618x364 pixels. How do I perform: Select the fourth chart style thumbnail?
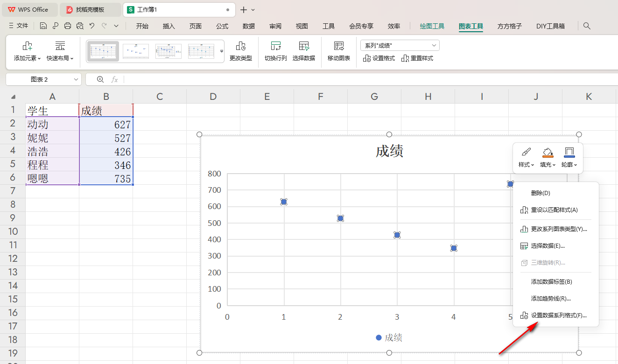(x=201, y=51)
